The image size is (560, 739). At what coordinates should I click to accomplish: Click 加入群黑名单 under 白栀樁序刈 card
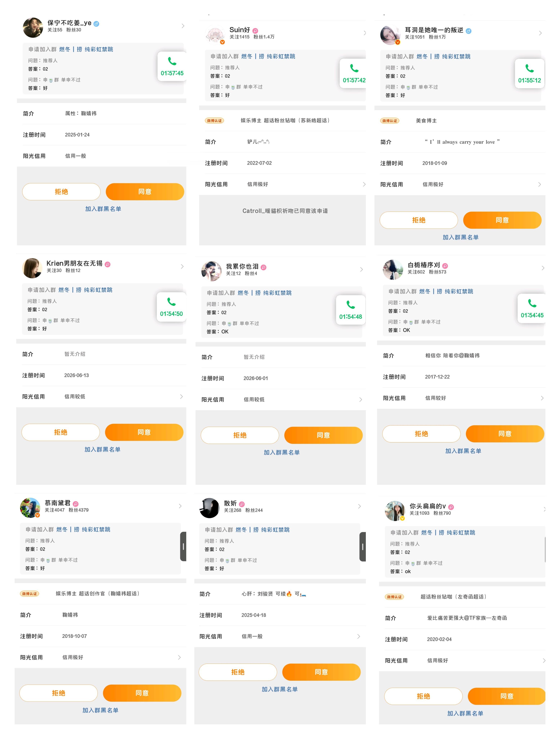pos(463,451)
